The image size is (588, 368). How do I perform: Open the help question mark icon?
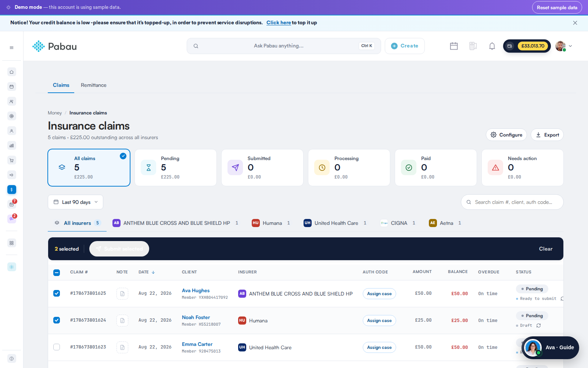pyautogui.click(x=11, y=358)
